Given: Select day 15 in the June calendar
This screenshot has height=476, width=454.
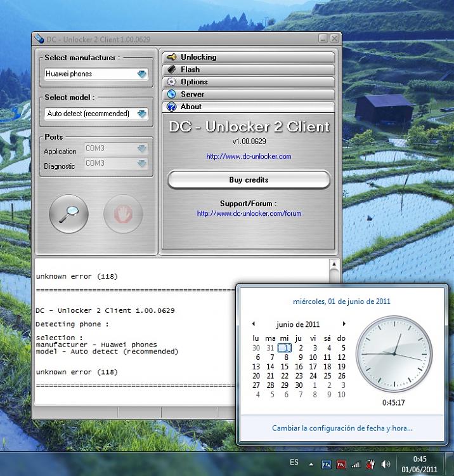Looking at the screenshot, I should pyautogui.click(x=285, y=366).
